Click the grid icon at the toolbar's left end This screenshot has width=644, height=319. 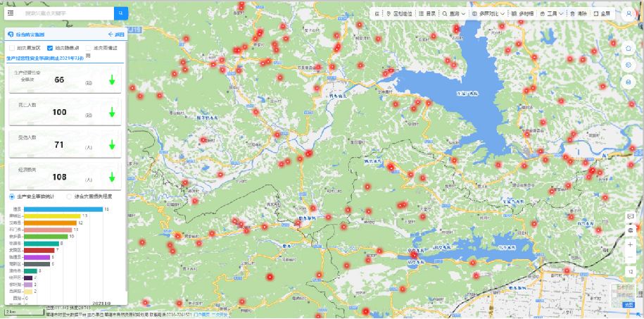(377, 13)
